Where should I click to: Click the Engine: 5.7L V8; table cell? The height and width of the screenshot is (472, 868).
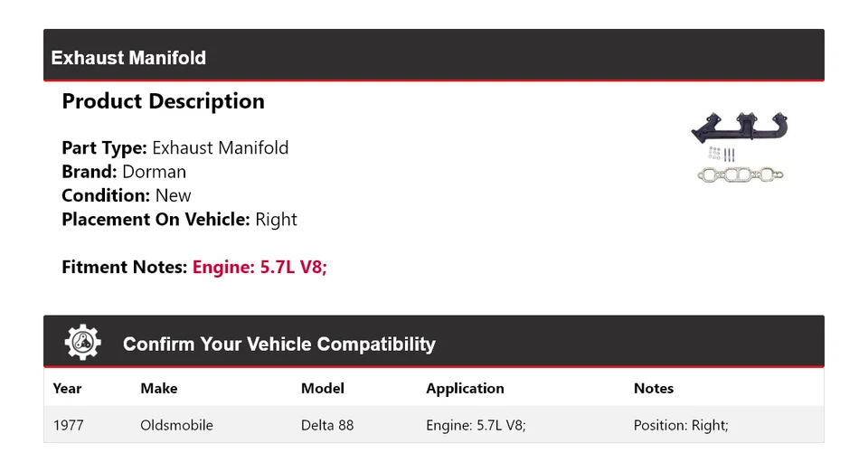click(x=476, y=424)
